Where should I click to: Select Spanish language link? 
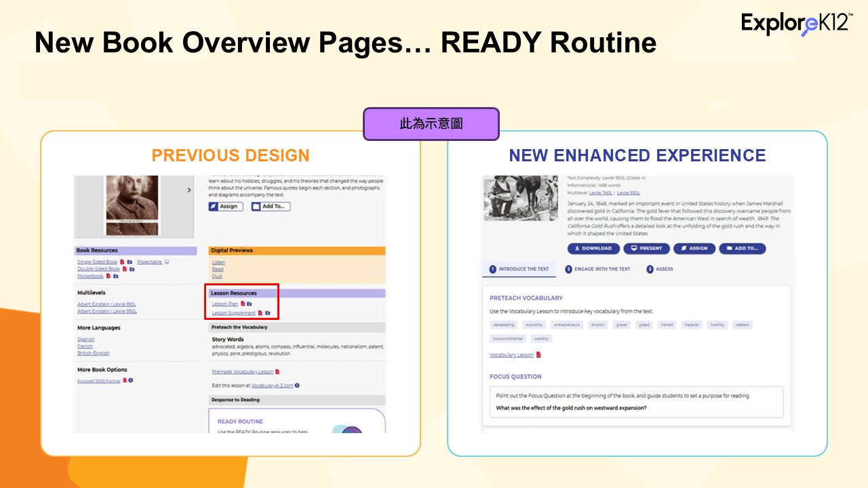click(x=86, y=340)
